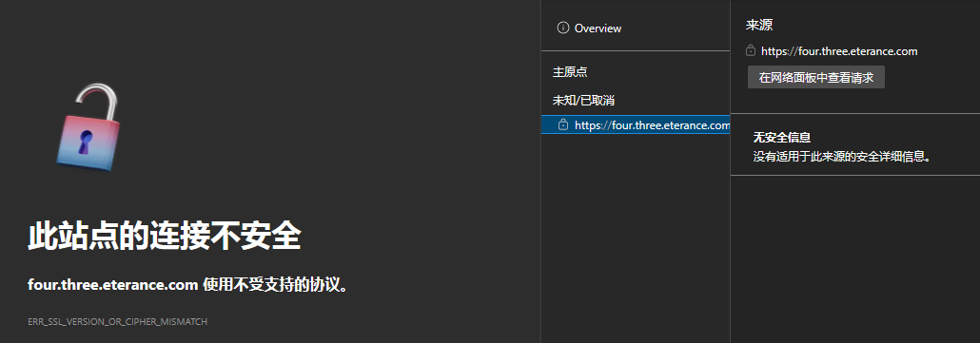Click the origin URL text under 来源
The width and height of the screenshot is (980, 343).
839,51
